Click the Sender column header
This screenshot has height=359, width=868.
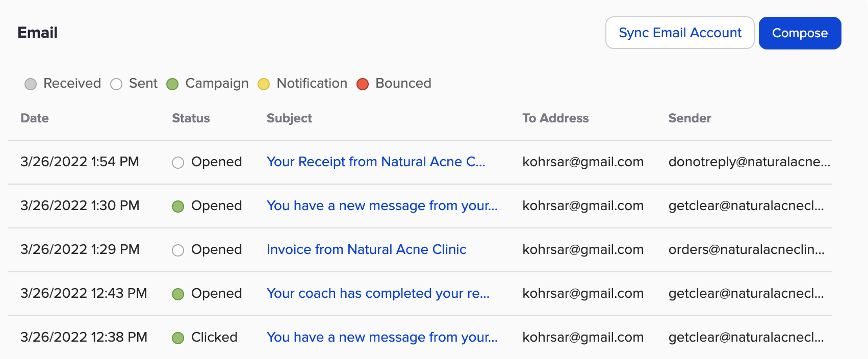click(x=690, y=118)
